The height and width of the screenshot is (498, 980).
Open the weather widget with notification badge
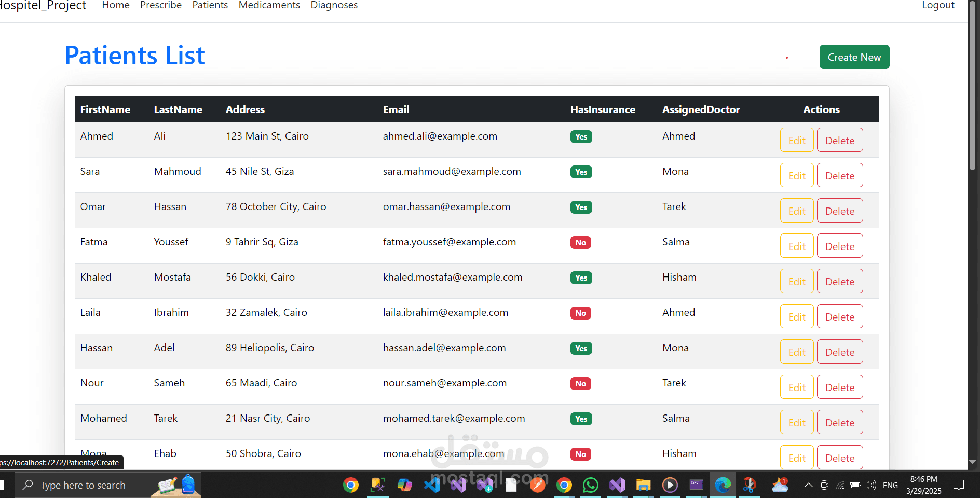coord(780,485)
